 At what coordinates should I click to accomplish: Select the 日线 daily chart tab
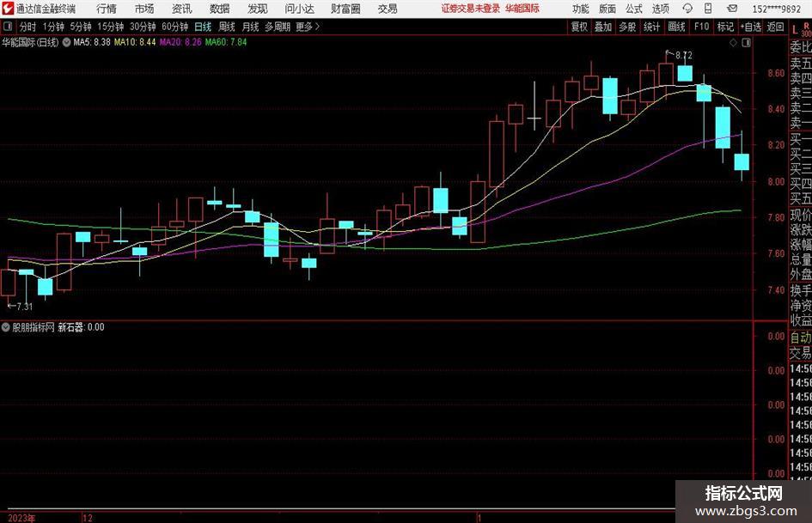203,27
